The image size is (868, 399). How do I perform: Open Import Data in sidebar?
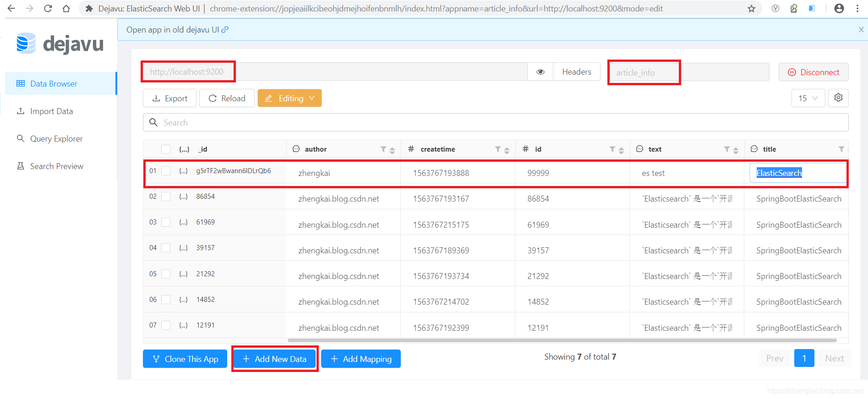[x=60, y=111]
